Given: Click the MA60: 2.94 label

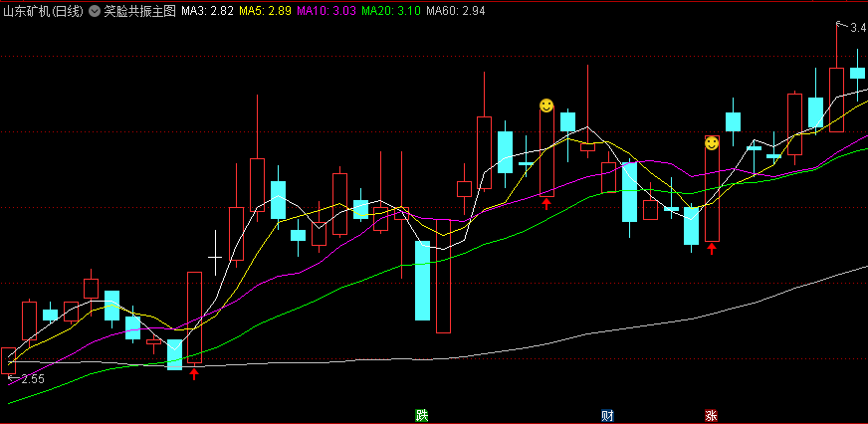Looking at the screenshot, I should click(x=456, y=11).
